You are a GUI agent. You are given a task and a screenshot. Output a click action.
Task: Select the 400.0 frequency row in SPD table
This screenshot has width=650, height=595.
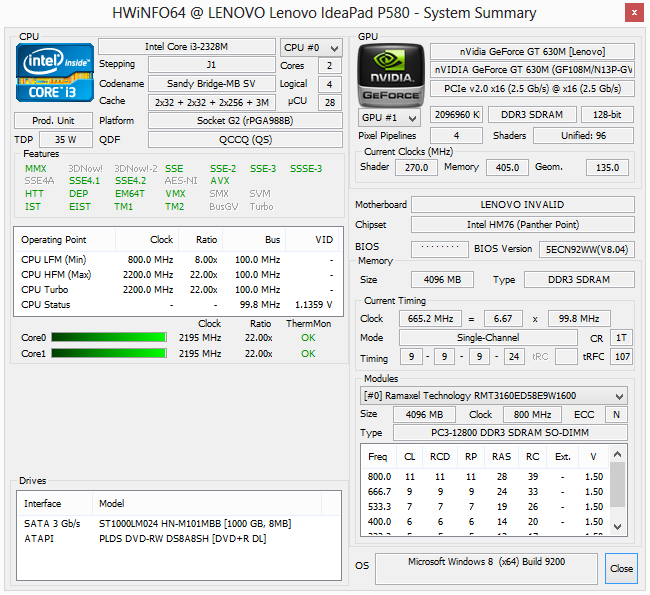click(485, 522)
